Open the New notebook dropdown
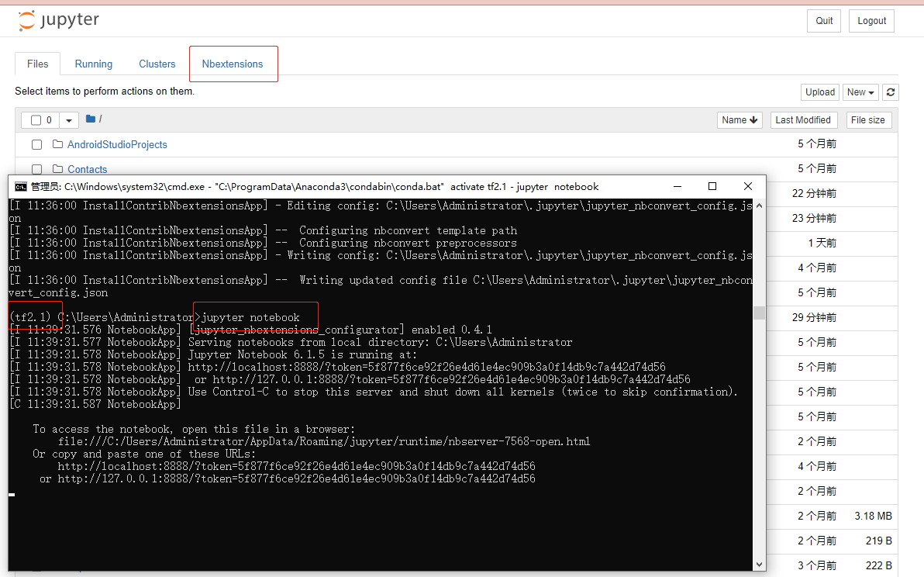Screen dimensions: 924x577 click(x=860, y=92)
